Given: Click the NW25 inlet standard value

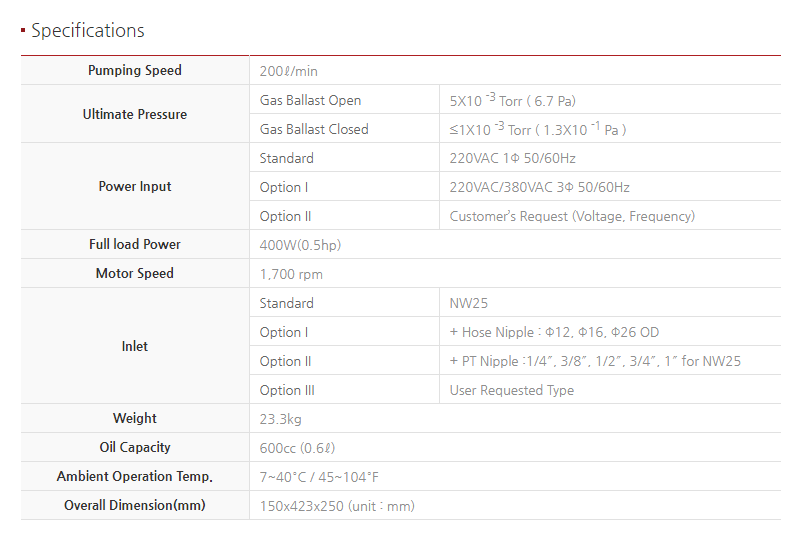Looking at the screenshot, I should coord(469,303).
